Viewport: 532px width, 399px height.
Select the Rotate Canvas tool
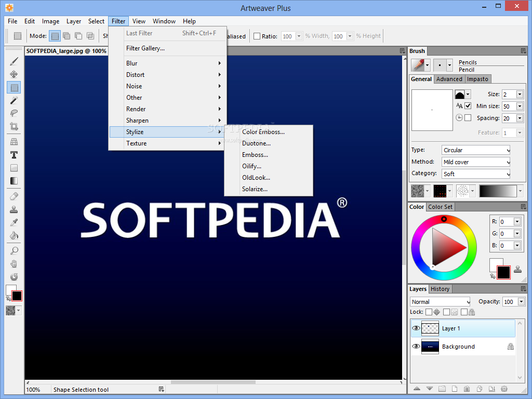[x=14, y=277]
